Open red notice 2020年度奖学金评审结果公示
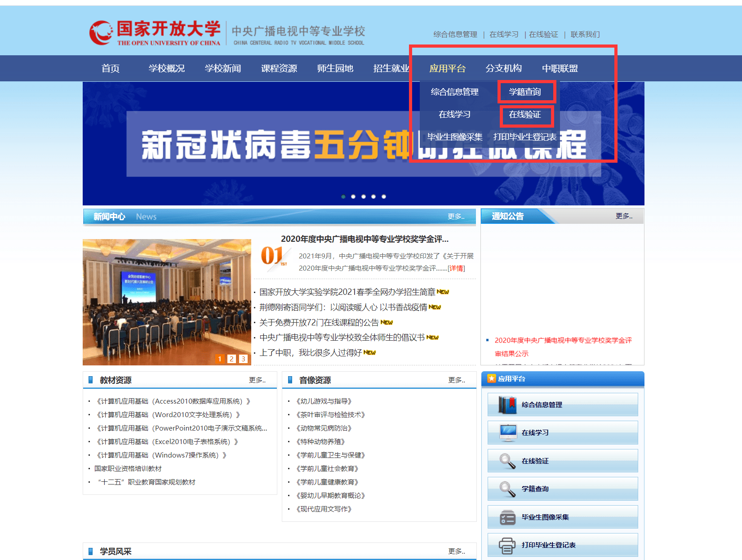The height and width of the screenshot is (560, 742). (x=563, y=347)
